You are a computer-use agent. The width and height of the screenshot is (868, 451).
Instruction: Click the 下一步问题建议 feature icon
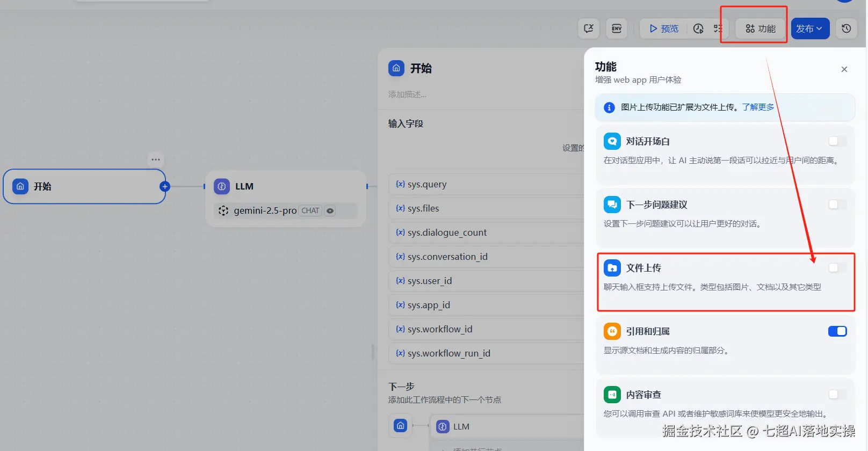(x=612, y=205)
